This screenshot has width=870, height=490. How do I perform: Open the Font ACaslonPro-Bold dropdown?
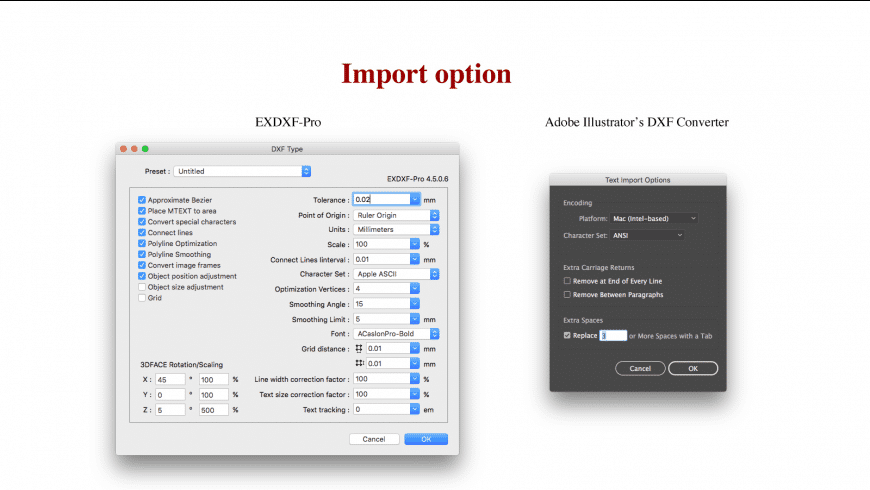396,334
